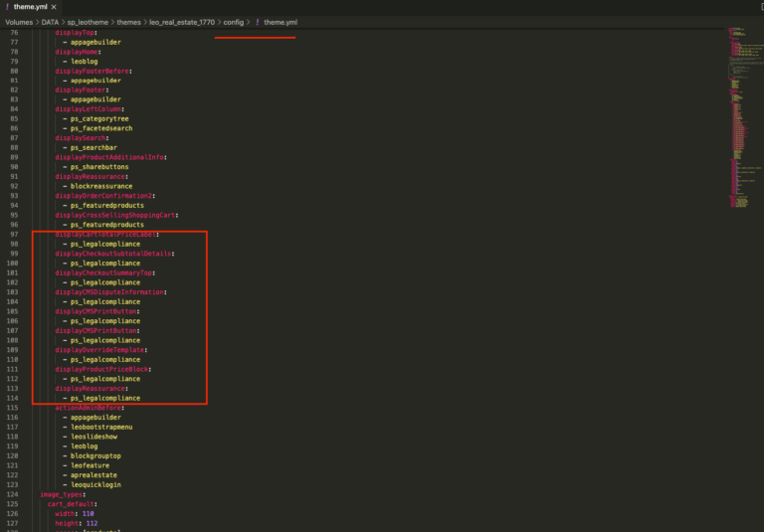Click the displayCheckoutSubtotalDetails key

pyautogui.click(x=113, y=254)
